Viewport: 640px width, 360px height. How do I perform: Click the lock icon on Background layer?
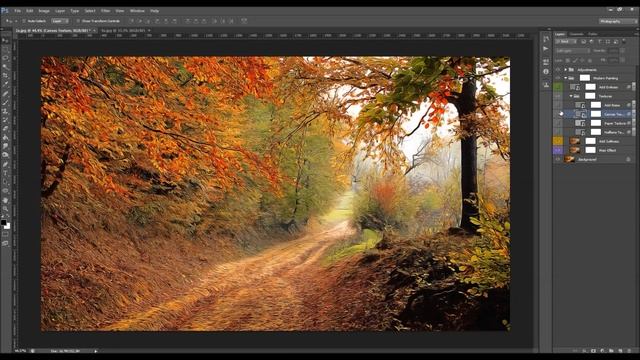[x=628, y=159]
